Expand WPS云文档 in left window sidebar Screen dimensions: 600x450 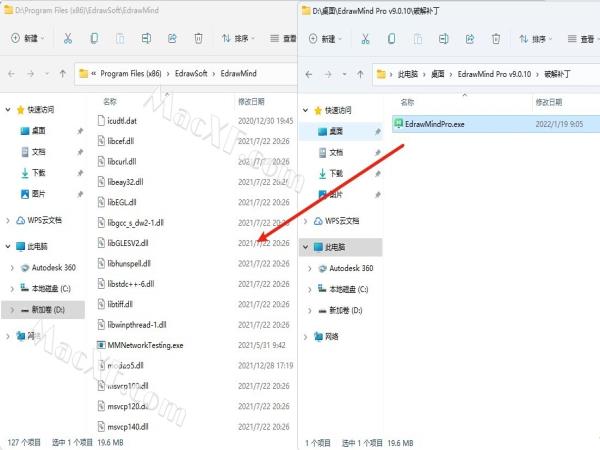[8, 220]
